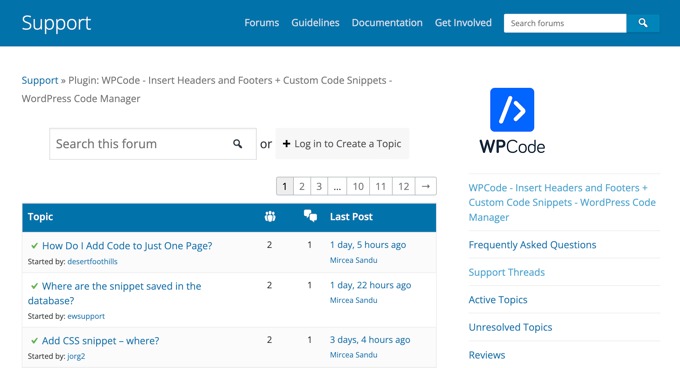The image size is (680, 368).
Task: Click Mircea Sandu in the third topic row
Action: (x=353, y=355)
